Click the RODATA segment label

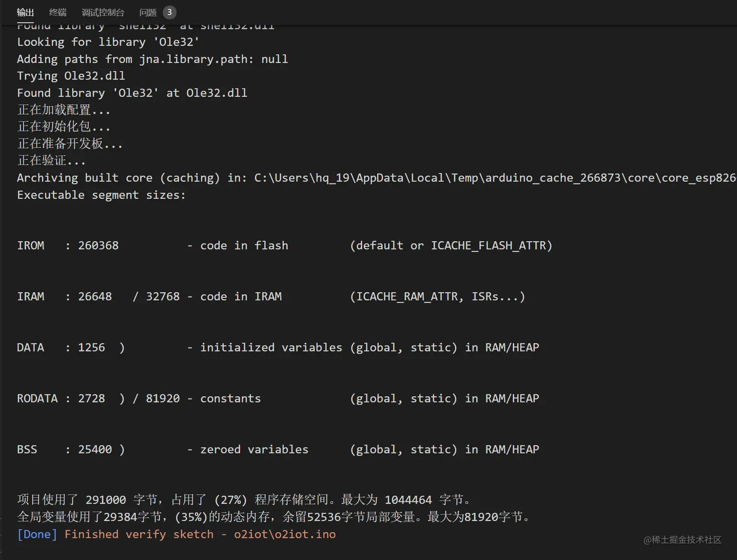click(38, 399)
